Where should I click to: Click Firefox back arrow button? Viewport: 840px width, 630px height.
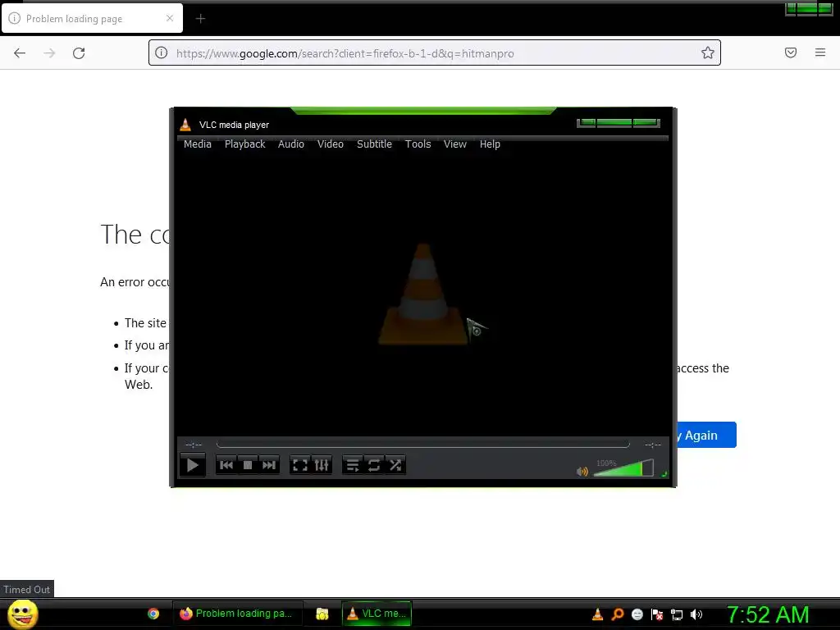tap(20, 53)
